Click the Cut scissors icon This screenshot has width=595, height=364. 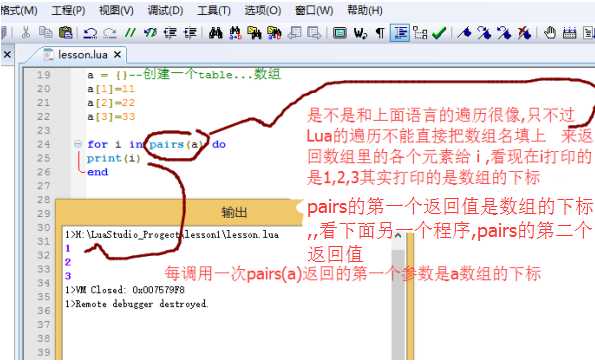pos(26,33)
